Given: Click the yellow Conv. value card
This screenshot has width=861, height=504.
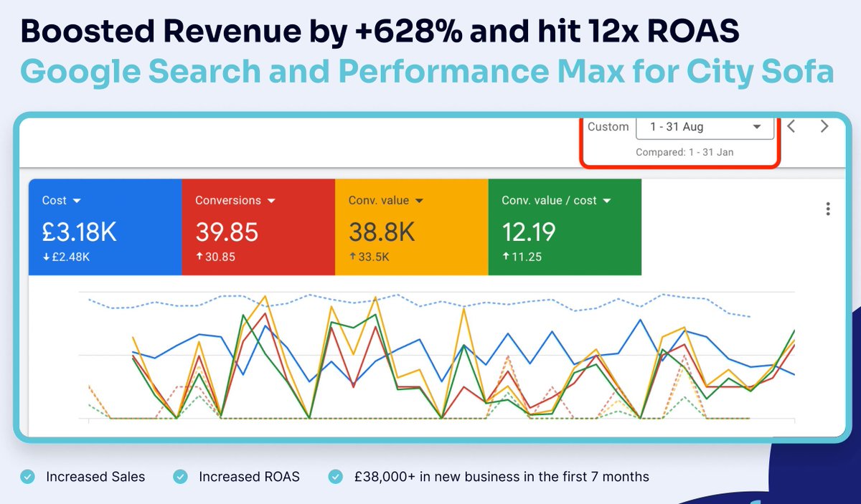Looking at the screenshot, I should pyautogui.click(x=411, y=227).
